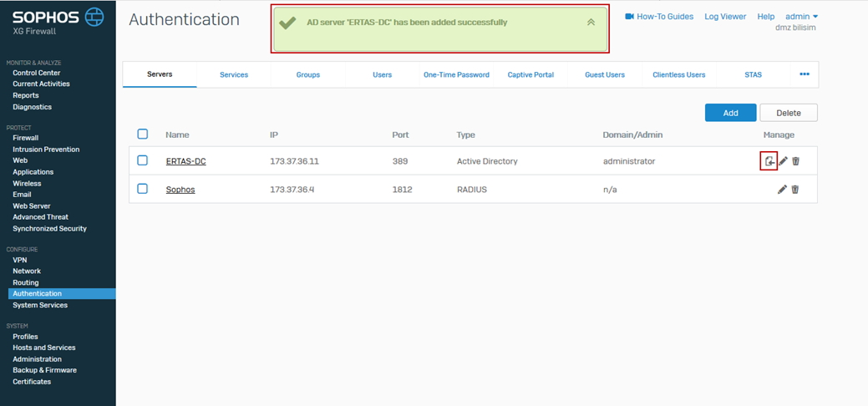Image resolution: width=868 pixels, height=406 pixels.
Task: Open Web in sidebar
Action: (20, 160)
